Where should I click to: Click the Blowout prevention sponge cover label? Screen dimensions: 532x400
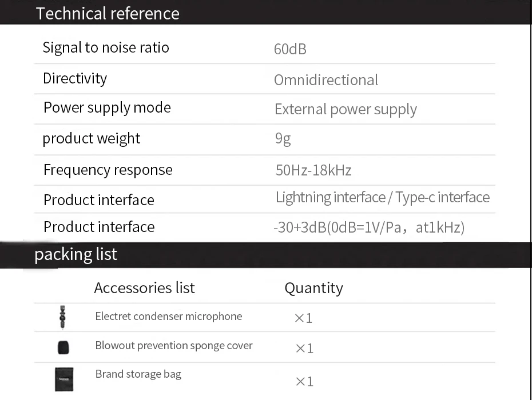pos(173,346)
